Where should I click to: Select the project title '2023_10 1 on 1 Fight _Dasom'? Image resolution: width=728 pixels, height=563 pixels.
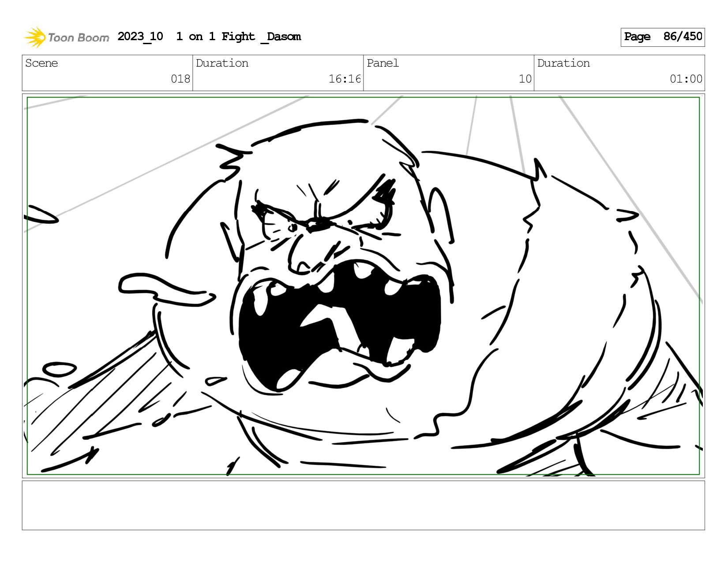(209, 37)
